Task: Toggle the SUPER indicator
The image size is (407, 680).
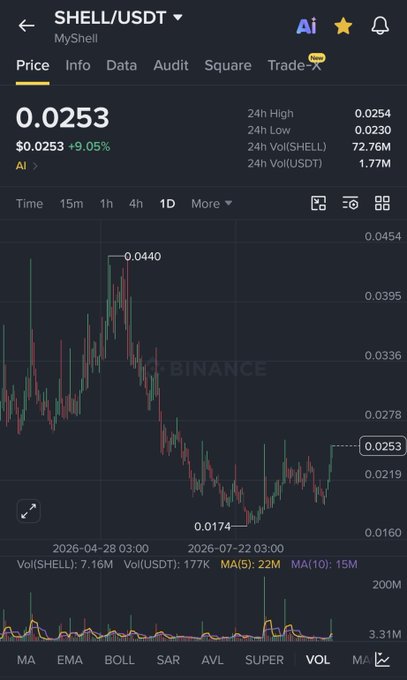Action: [x=264, y=660]
